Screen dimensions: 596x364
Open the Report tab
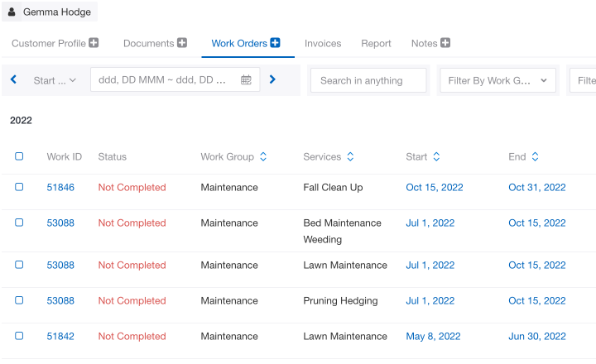376,43
